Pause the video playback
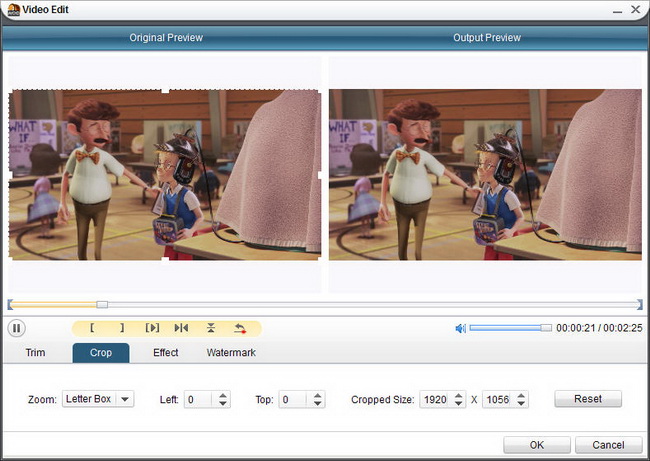Image resolution: width=650 pixels, height=461 pixels. click(x=17, y=328)
